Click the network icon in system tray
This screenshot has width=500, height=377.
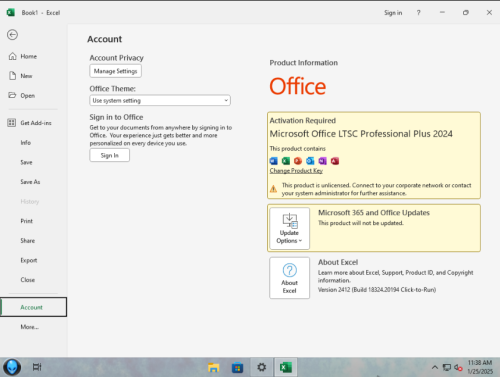coord(447,367)
